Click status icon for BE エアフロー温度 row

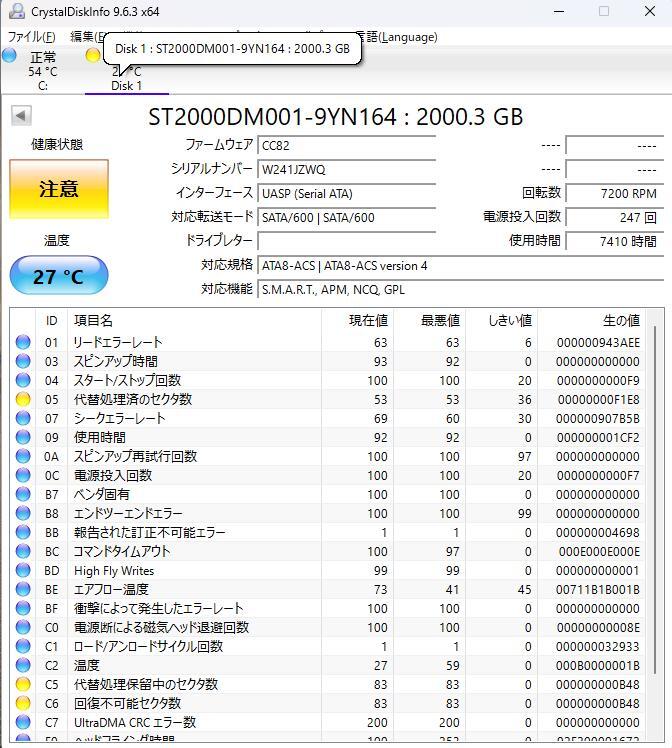click(23, 589)
